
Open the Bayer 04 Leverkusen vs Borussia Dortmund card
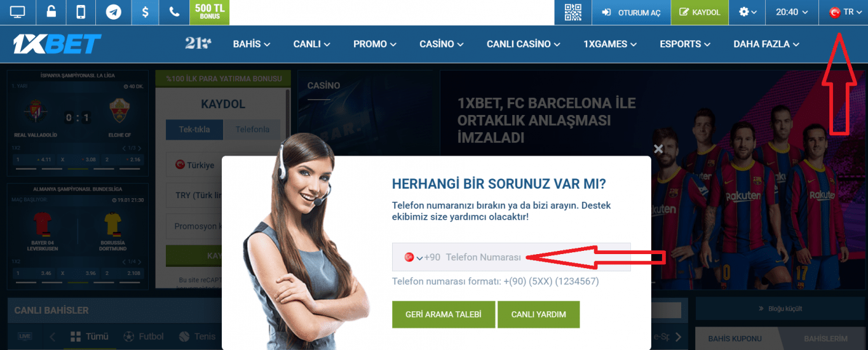pos(78,236)
